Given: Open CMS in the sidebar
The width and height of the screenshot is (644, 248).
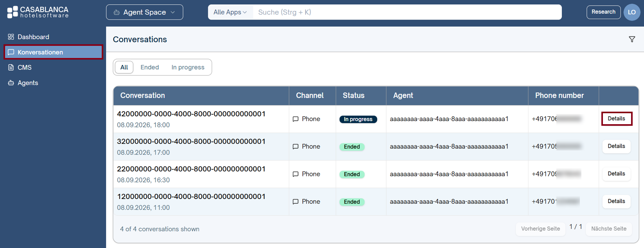Looking at the screenshot, I should [x=53, y=67].
